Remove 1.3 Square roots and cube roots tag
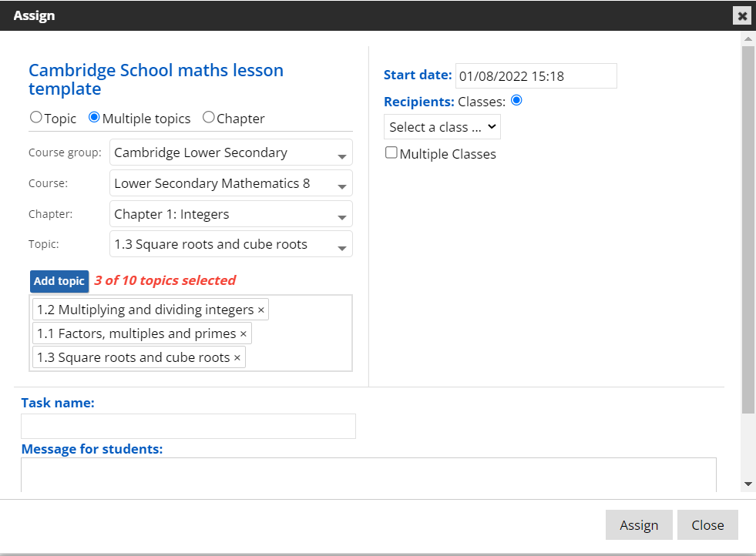Viewport: 756px width, 556px height. 237,358
